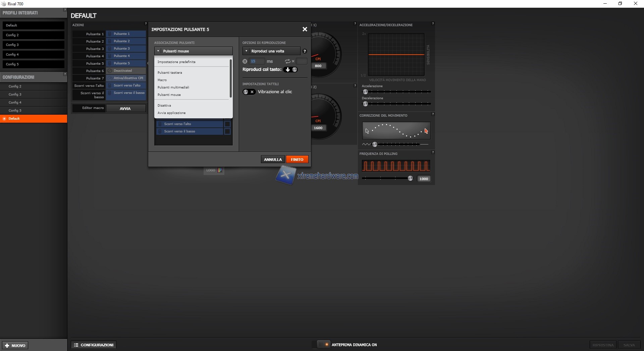644x351 pixels.
Task: Select Pulsanti tastiera from the dropdown list
Action: point(170,73)
